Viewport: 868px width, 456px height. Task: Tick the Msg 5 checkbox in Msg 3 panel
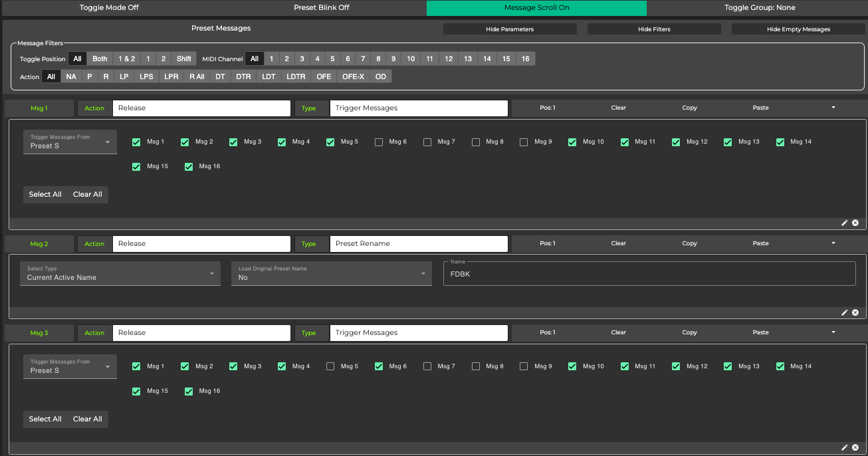point(330,367)
